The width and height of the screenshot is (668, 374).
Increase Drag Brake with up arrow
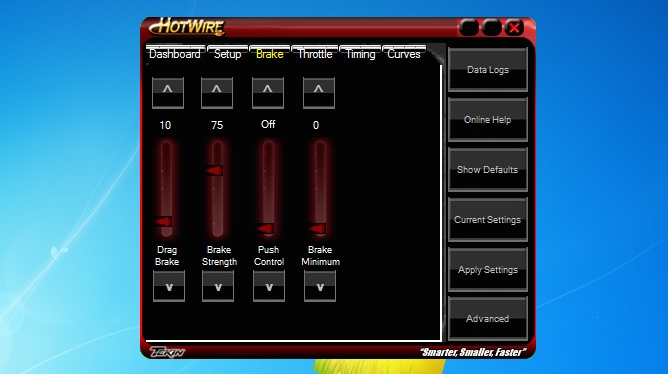point(168,93)
